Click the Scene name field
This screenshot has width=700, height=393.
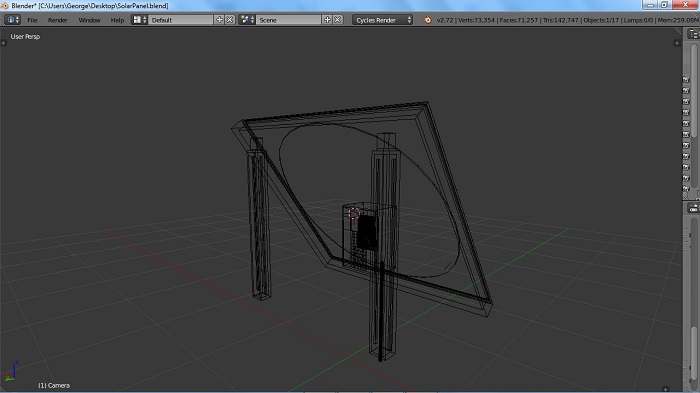(x=288, y=20)
